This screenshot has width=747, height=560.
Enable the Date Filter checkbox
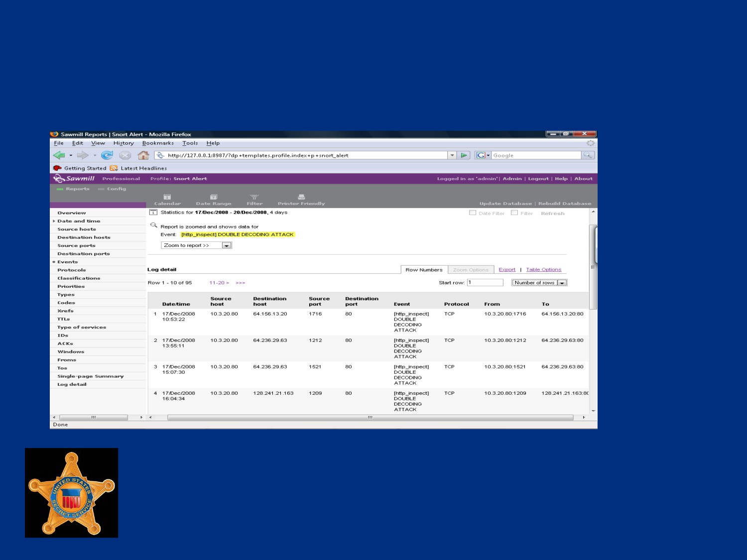(x=473, y=213)
